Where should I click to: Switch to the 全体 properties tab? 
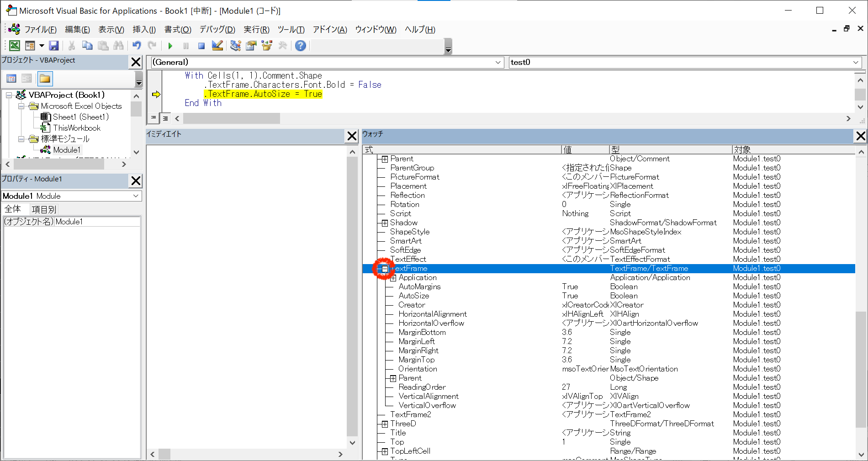coord(13,209)
